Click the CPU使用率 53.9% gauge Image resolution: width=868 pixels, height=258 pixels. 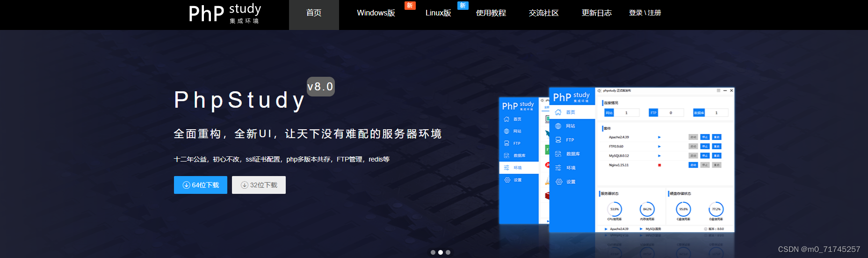[615, 209]
